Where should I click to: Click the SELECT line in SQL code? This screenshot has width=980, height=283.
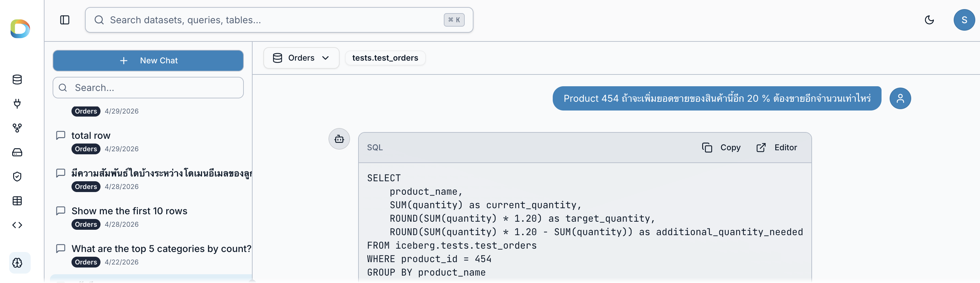point(384,178)
